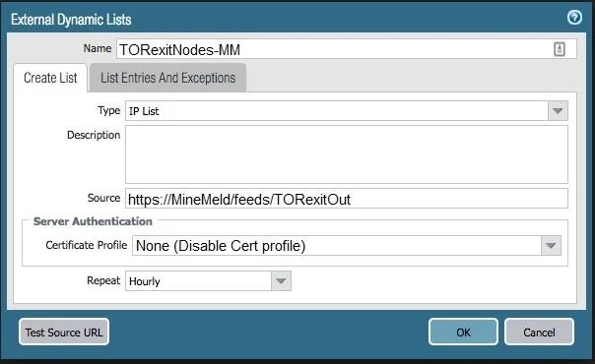This screenshot has width=595, height=364.
Task: Click the Source field label
Action: click(x=103, y=198)
